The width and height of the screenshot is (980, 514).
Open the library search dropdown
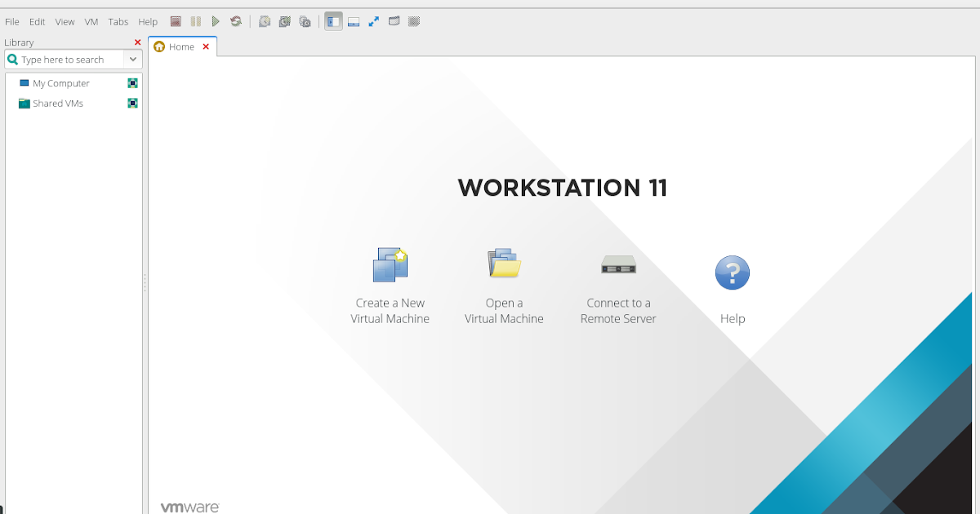(132, 59)
